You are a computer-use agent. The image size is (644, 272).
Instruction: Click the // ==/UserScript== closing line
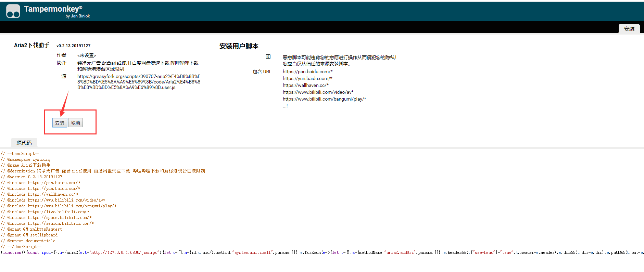[x=21, y=247]
